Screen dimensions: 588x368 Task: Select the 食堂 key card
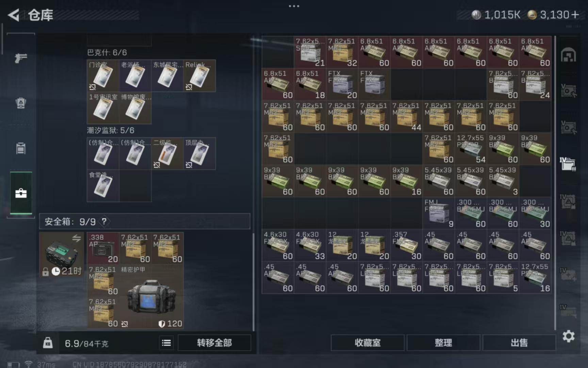tap(103, 186)
